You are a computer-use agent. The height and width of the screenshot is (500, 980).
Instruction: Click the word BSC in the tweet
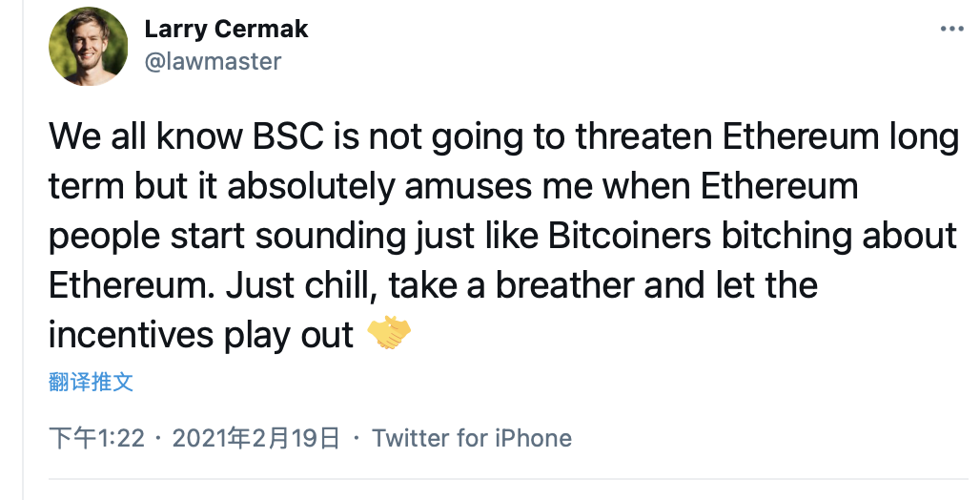[289, 135]
